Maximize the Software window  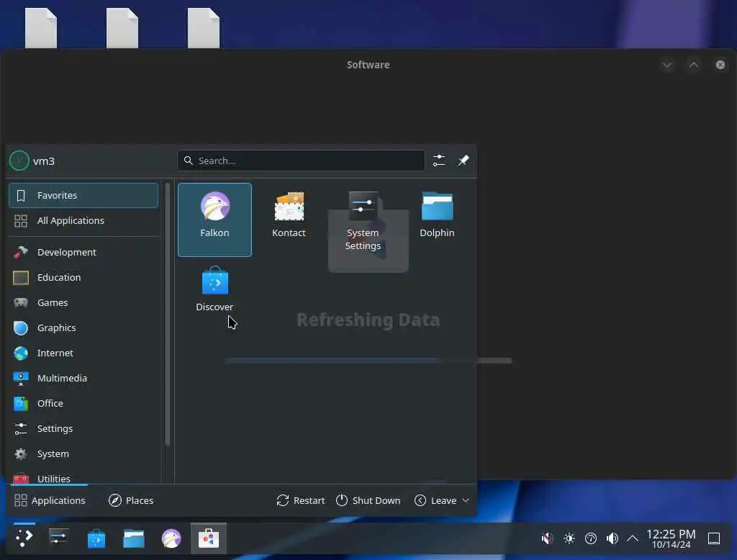click(x=694, y=65)
